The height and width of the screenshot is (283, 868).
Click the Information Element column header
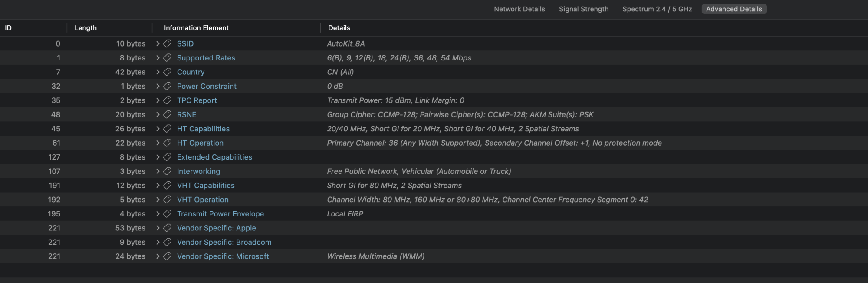click(x=196, y=28)
